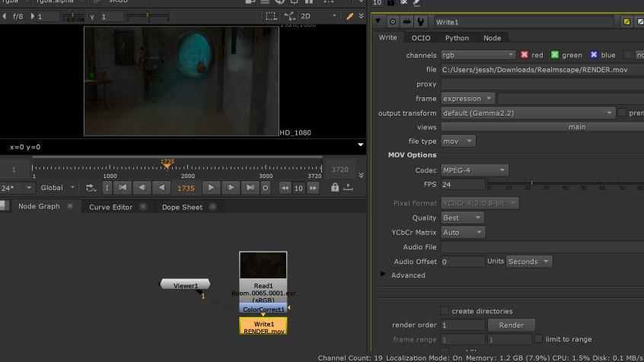
Task: Switch to the Python tab
Action: point(457,38)
